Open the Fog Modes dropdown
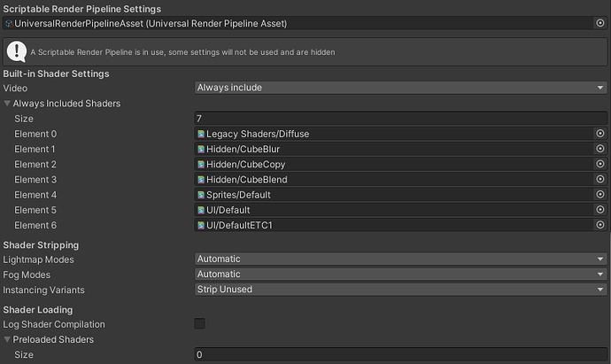This screenshot has height=364, width=611. [x=399, y=275]
